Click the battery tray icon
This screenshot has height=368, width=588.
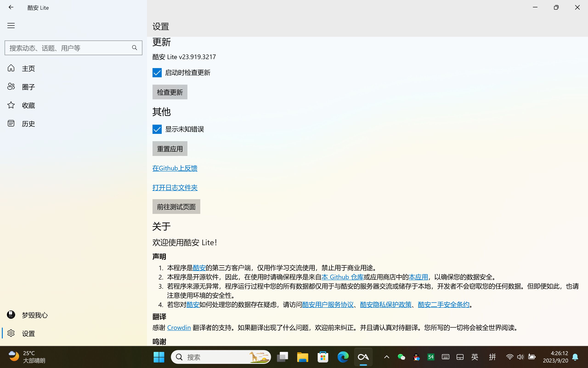pyautogui.click(x=532, y=357)
